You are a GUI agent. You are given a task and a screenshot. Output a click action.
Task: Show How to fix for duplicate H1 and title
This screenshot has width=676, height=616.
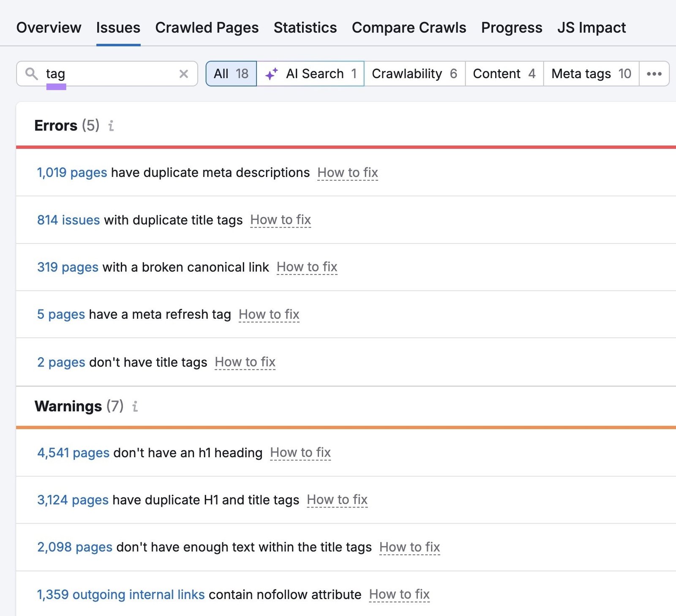tap(337, 500)
